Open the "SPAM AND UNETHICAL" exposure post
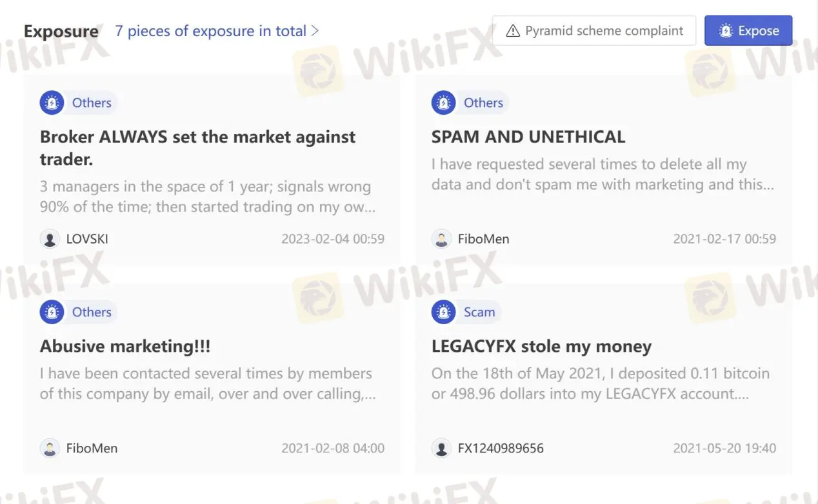This screenshot has height=504, width=818. (x=528, y=137)
